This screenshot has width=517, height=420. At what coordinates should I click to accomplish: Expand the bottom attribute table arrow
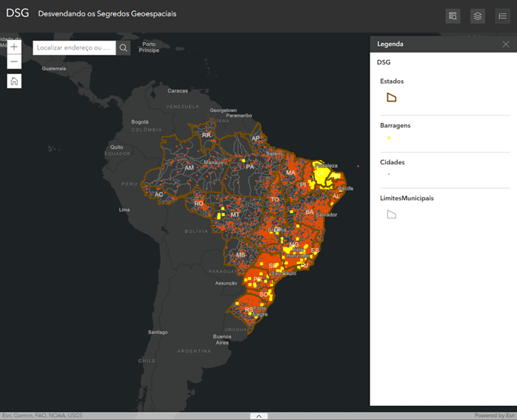pos(258,416)
